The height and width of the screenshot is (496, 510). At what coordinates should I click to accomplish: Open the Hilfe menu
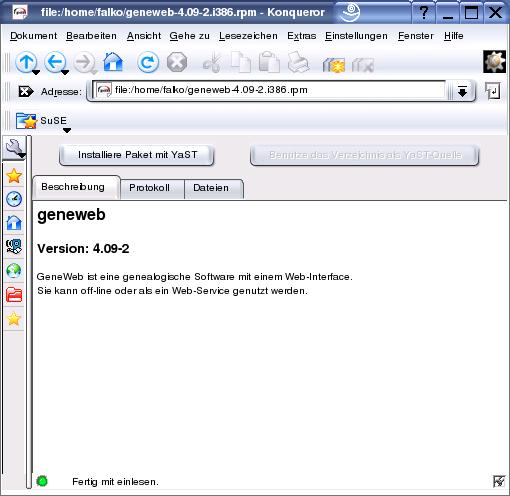tap(454, 36)
